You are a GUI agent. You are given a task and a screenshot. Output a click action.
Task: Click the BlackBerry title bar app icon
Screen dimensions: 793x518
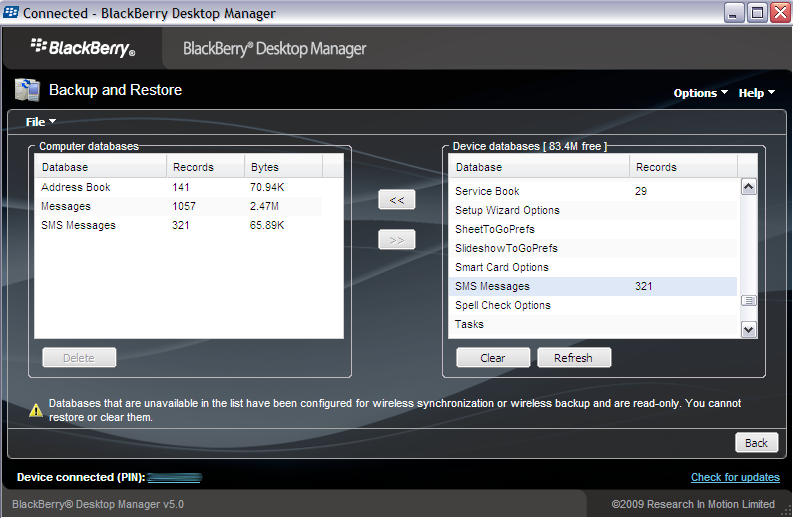click(11, 12)
